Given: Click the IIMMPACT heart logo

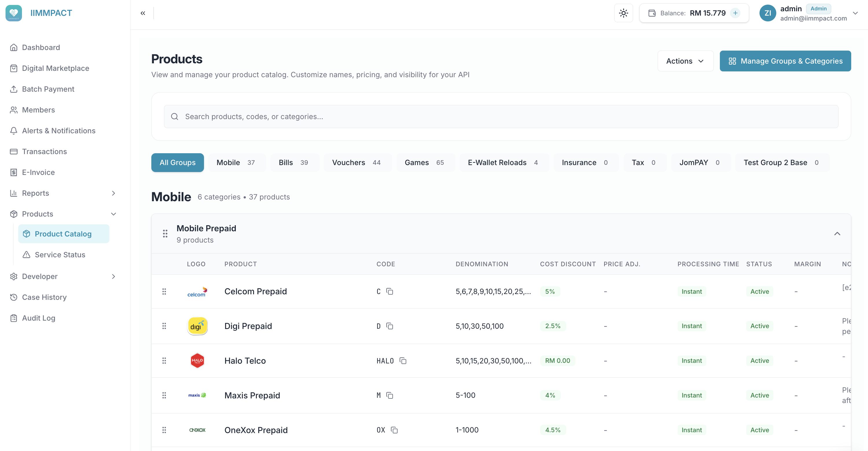Looking at the screenshot, I should [14, 13].
